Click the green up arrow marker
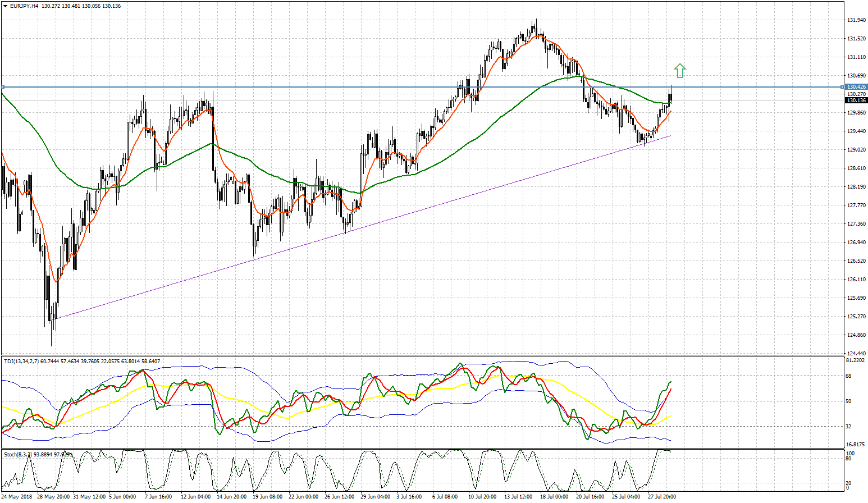868x503 pixels. pyautogui.click(x=680, y=70)
